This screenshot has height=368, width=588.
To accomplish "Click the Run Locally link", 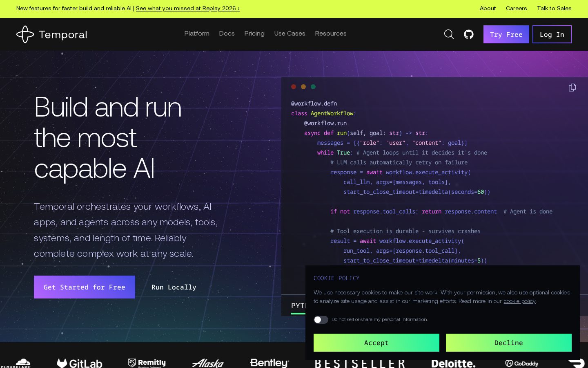I will click(x=174, y=287).
